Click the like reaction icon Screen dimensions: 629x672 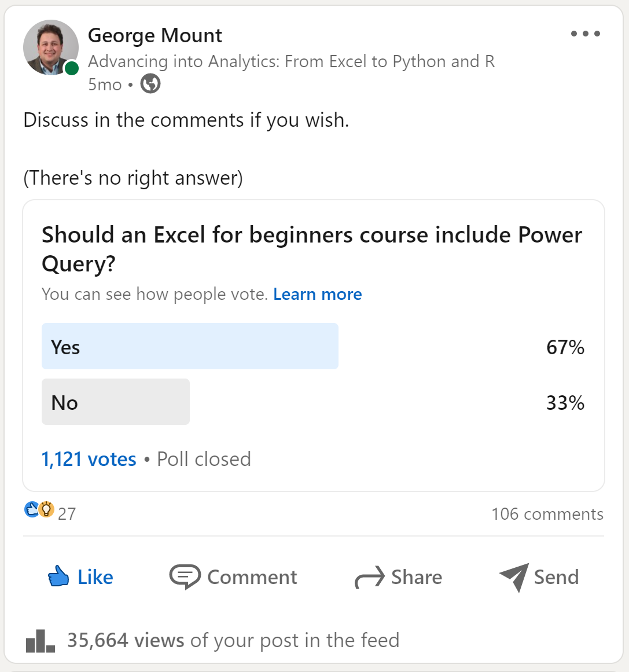[x=31, y=509]
